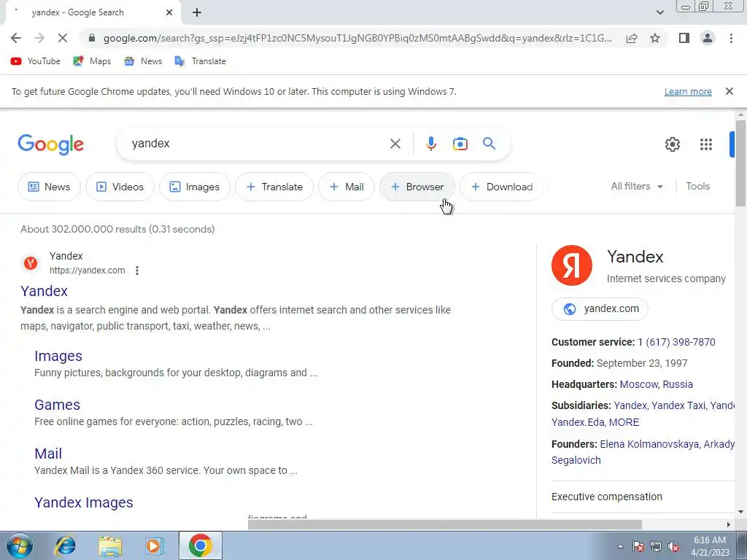Screen dimensions: 747x560
Task: Switch to Images results filter
Action: tap(195, 187)
